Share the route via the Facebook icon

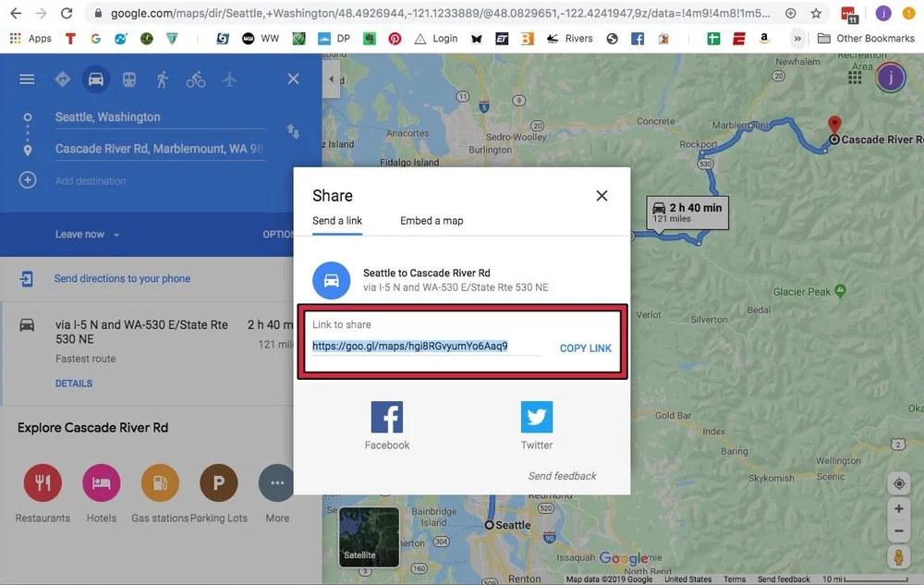pyautogui.click(x=386, y=417)
